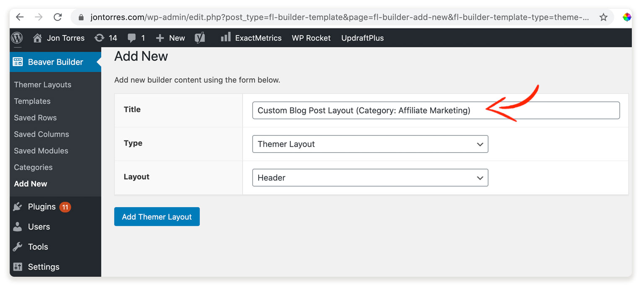
Task: Click the 'Add New' page heading
Action: tap(141, 56)
